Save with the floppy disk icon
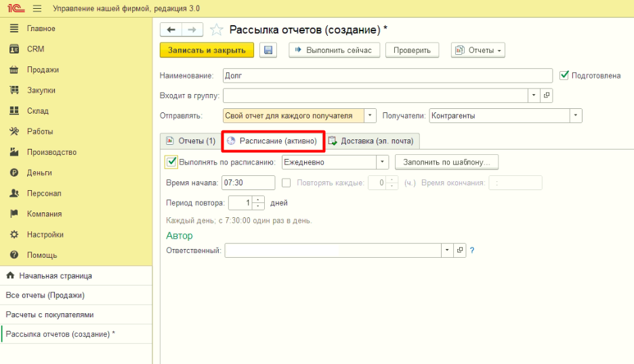 (268, 50)
